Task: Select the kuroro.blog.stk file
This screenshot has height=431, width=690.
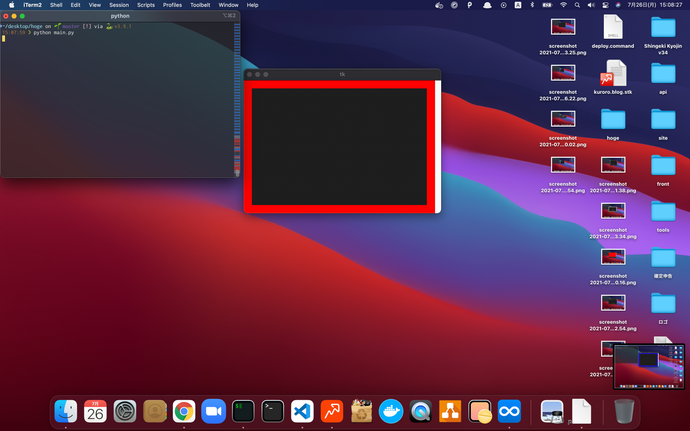Action: pos(613,77)
